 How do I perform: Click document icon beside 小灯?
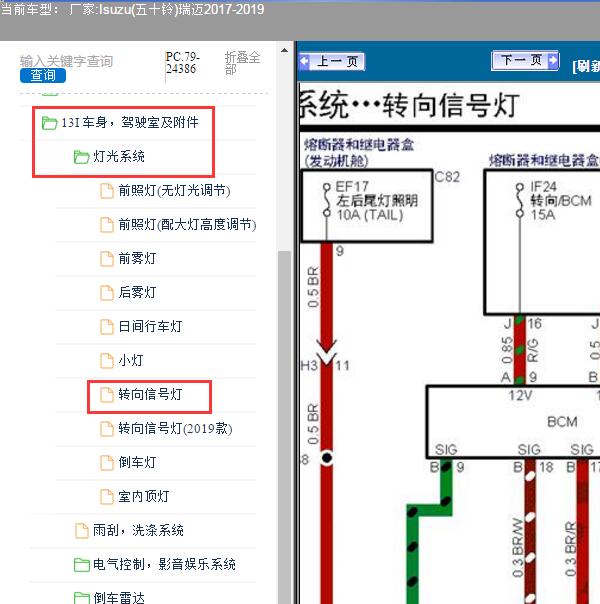pyautogui.click(x=107, y=361)
